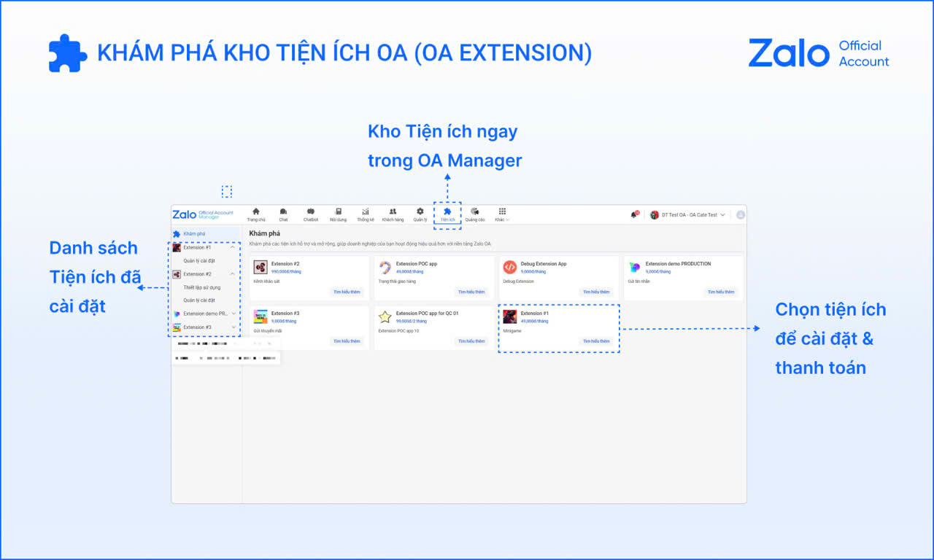The height and width of the screenshot is (560, 934).
Task: Open the Quảng cáo megaphone icon
Action: (475, 211)
